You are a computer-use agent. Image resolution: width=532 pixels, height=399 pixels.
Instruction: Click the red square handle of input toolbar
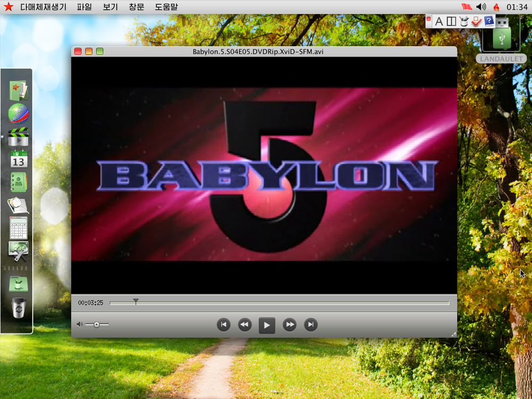[x=428, y=19]
